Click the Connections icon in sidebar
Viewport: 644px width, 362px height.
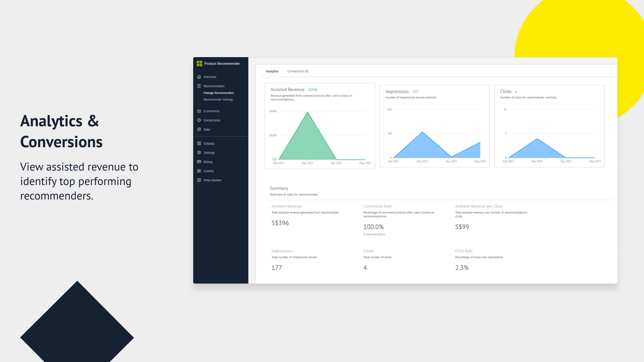199,120
